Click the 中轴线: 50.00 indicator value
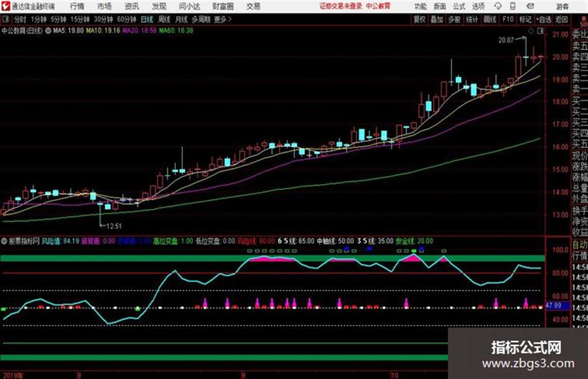Image resolution: width=588 pixels, height=379 pixels. [335, 241]
